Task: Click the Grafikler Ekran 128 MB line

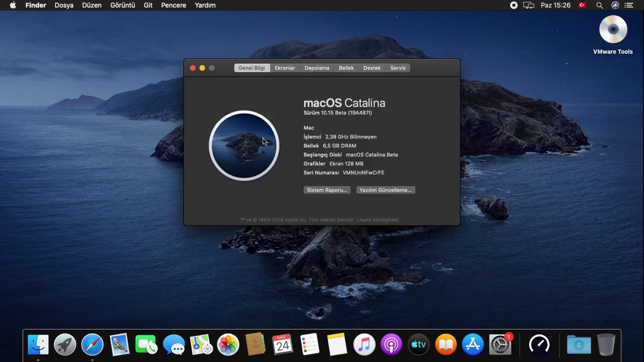Action: [x=333, y=163]
